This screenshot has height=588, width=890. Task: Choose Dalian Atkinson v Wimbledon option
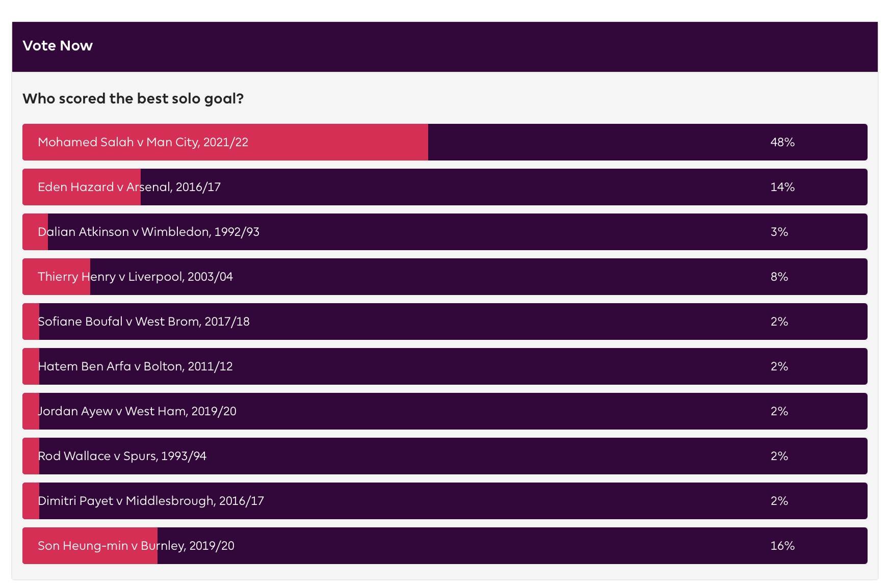click(149, 232)
